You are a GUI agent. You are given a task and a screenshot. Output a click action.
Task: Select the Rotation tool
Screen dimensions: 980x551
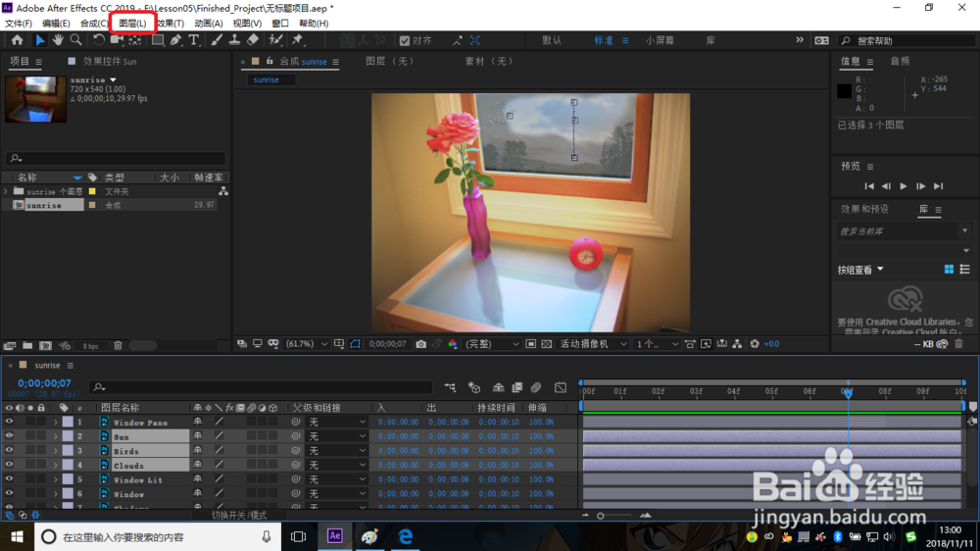click(99, 40)
